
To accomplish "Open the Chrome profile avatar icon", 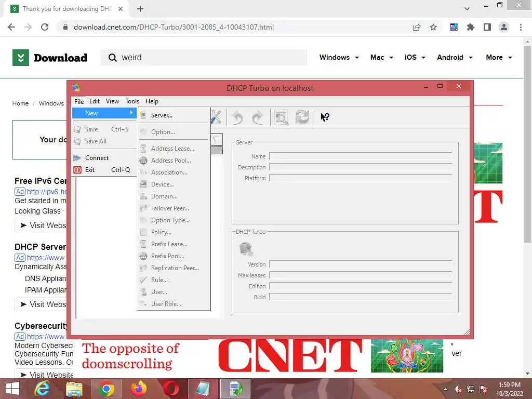I will coord(504,27).
